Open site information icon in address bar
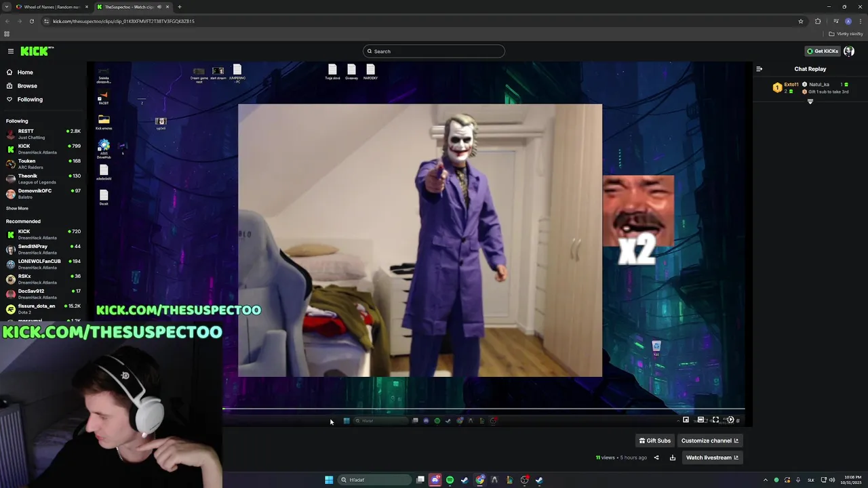 [x=46, y=21]
